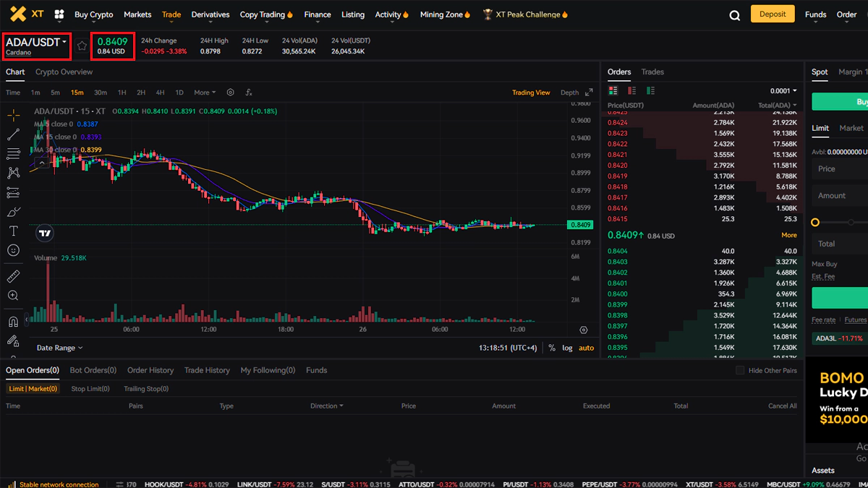
Task: Select the crosshair cursor tool
Action: pos(13,115)
